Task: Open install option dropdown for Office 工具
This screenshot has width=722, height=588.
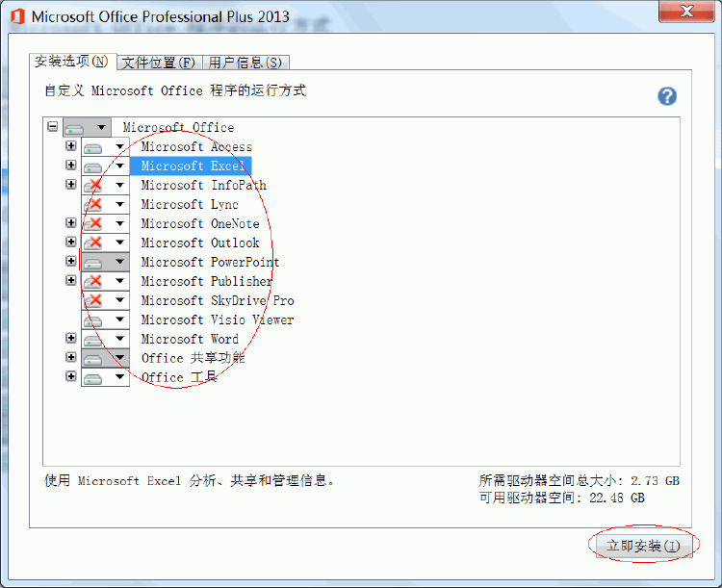Action: point(119,377)
